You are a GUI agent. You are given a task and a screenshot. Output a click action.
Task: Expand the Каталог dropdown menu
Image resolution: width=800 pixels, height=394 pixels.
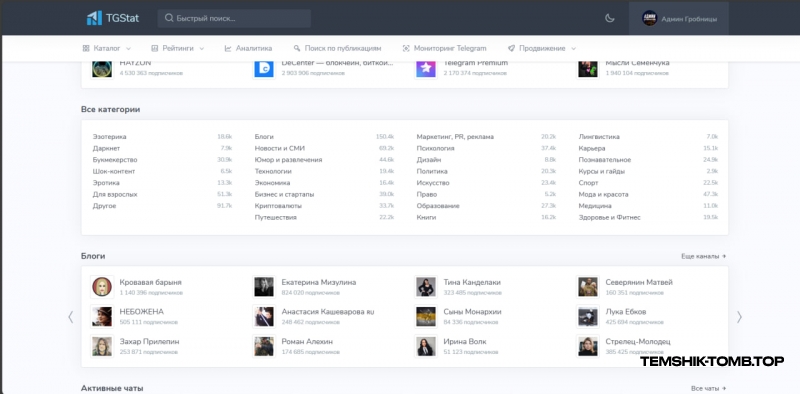click(107, 48)
